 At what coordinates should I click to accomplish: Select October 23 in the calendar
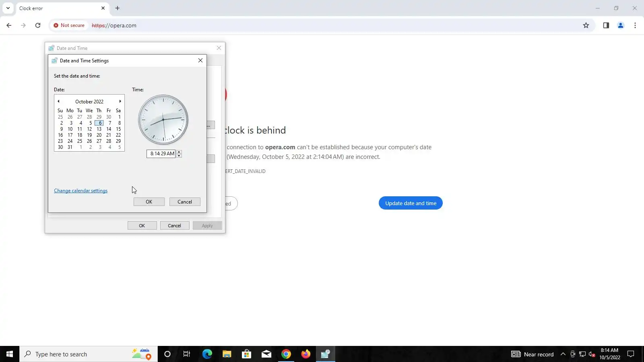pos(60,141)
